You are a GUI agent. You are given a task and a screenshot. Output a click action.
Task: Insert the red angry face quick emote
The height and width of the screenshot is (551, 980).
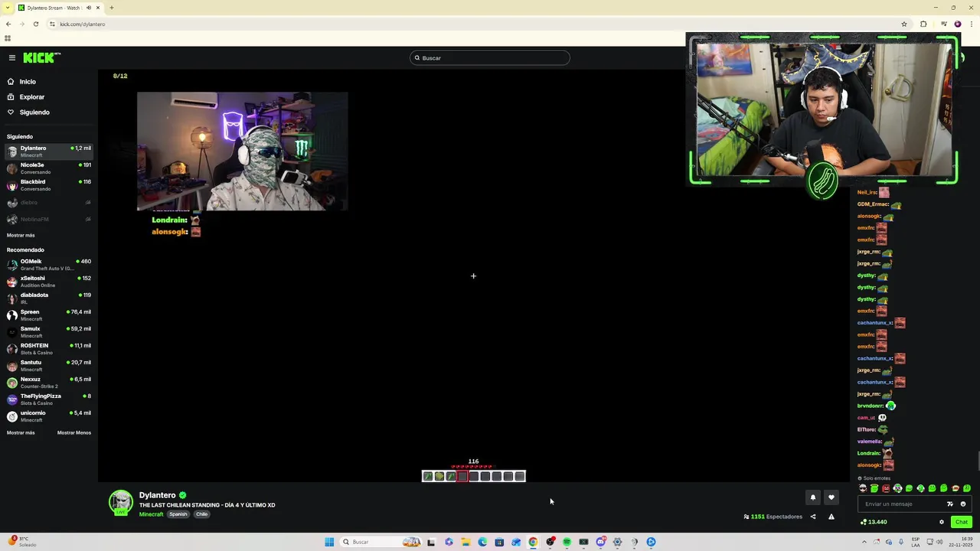coord(886,488)
